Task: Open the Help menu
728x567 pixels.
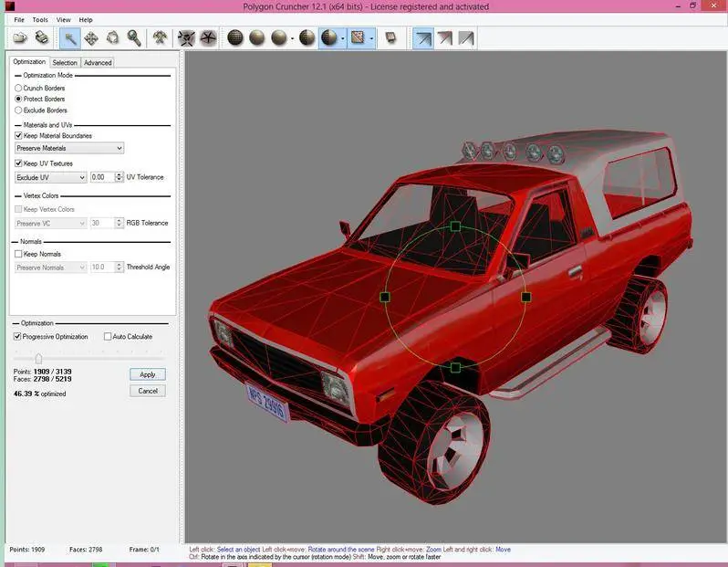Action: [x=86, y=20]
